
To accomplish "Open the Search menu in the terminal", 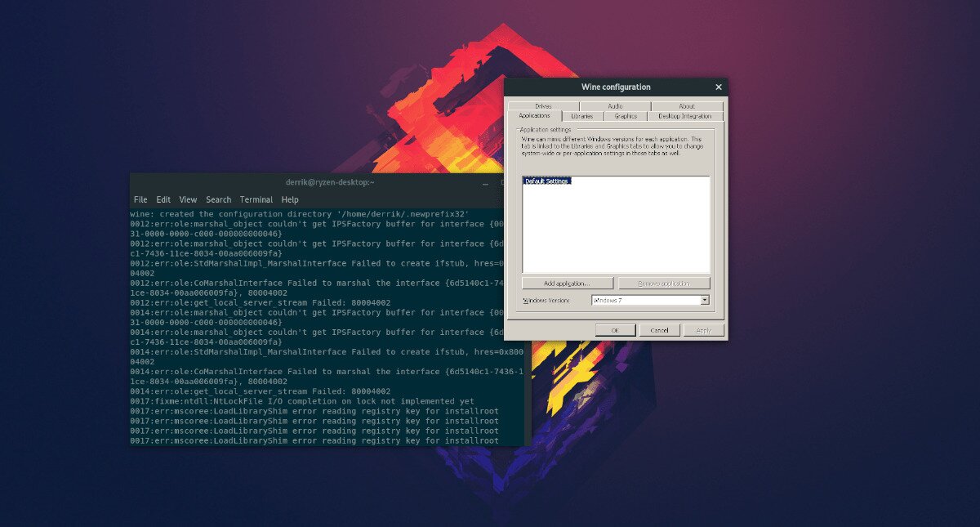I will (x=218, y=199).
